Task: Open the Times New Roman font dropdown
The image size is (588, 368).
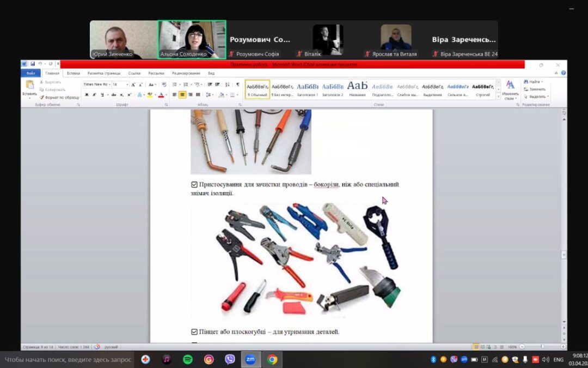Action: coord(108,85)
